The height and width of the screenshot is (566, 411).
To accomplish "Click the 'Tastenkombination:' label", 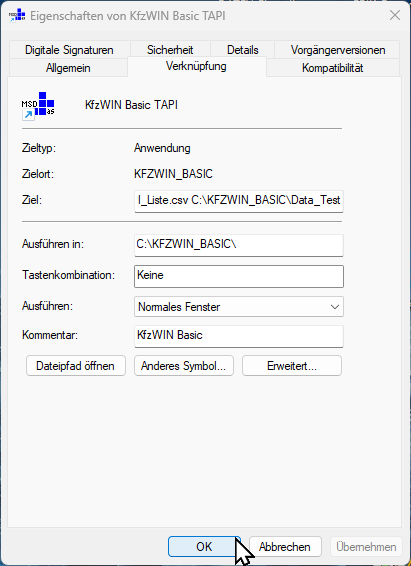I will (x=69, y=275).
